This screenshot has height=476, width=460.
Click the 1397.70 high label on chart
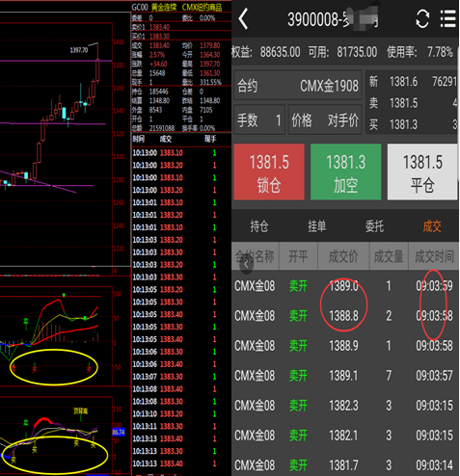point(79,50)
